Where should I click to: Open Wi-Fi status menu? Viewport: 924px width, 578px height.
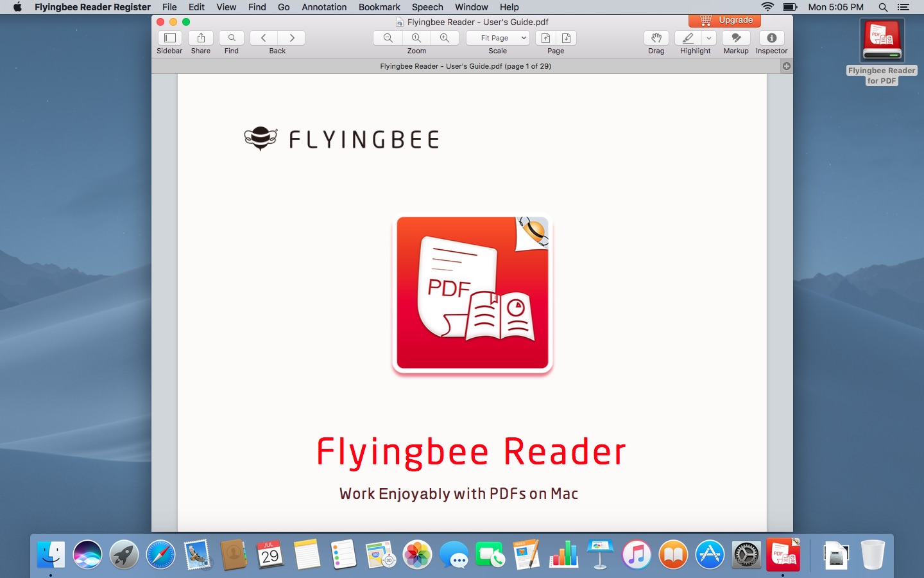[767, 7]
